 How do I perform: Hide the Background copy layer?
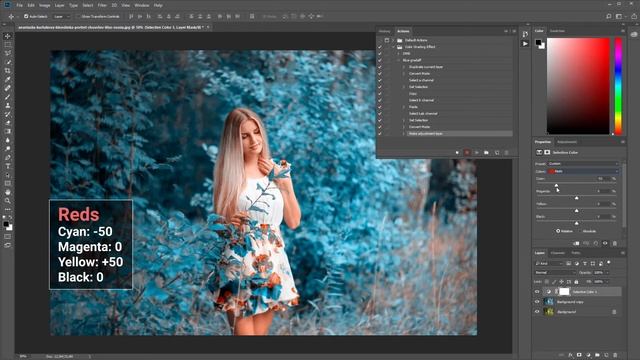(537, 302)
